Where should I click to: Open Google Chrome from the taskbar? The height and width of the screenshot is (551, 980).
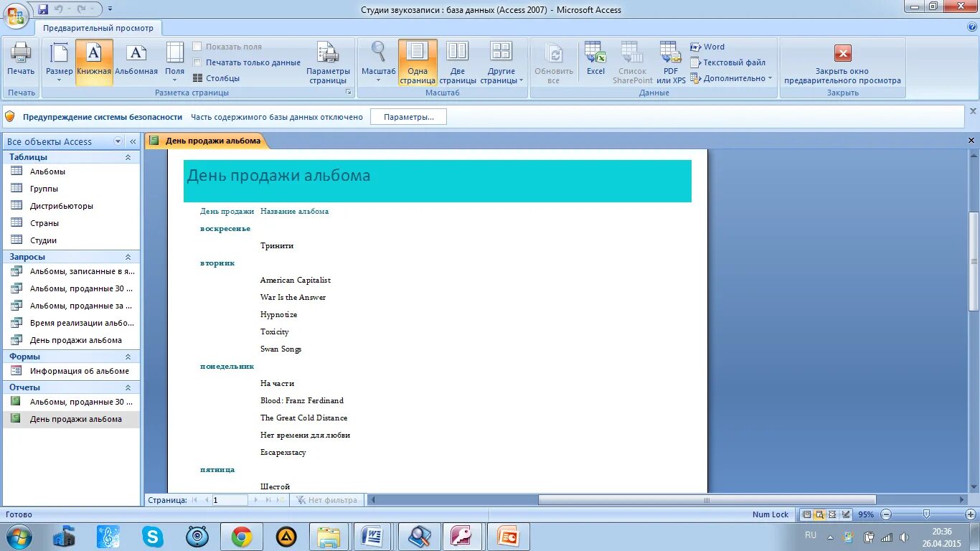[241, 537]
